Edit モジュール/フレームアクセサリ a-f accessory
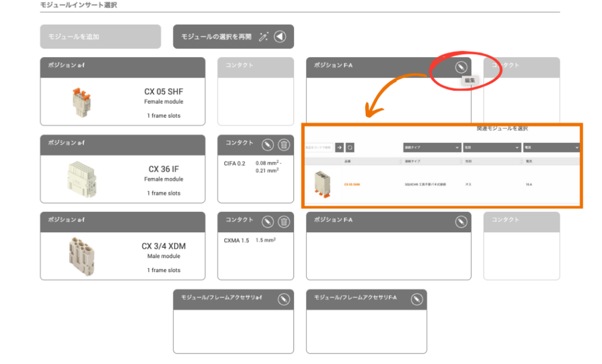The height and width of the screenshot is (364, 602). [283, 299]
